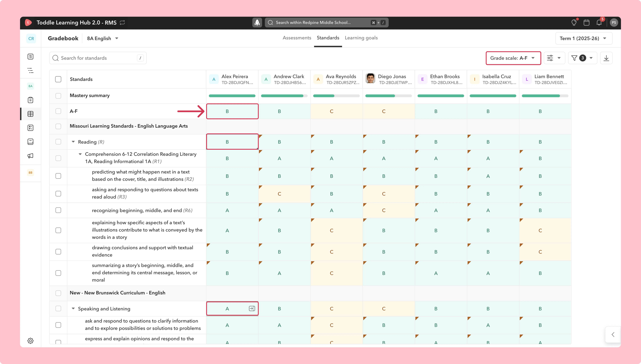Open the lightbulb tips icon
The height and width of the screenshot is (364, 641).
point(574,23)
